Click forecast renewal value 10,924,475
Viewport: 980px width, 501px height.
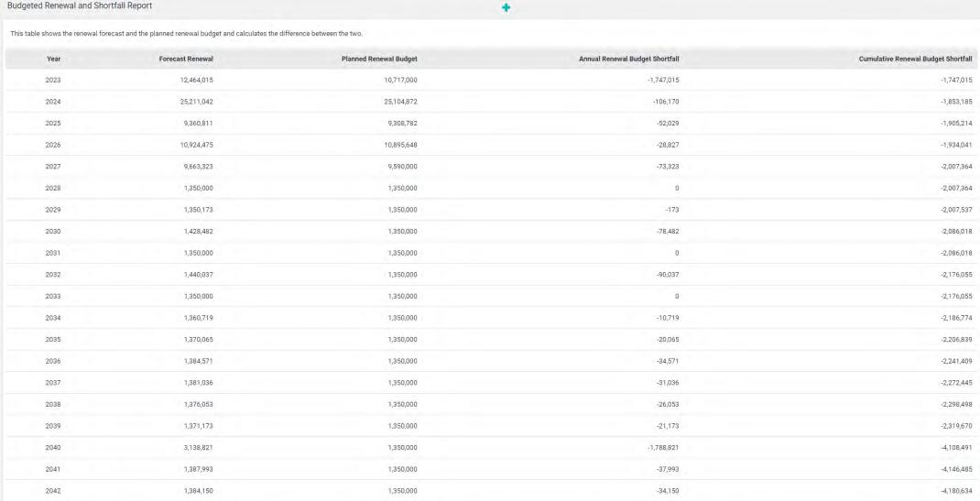pos(197,145)
